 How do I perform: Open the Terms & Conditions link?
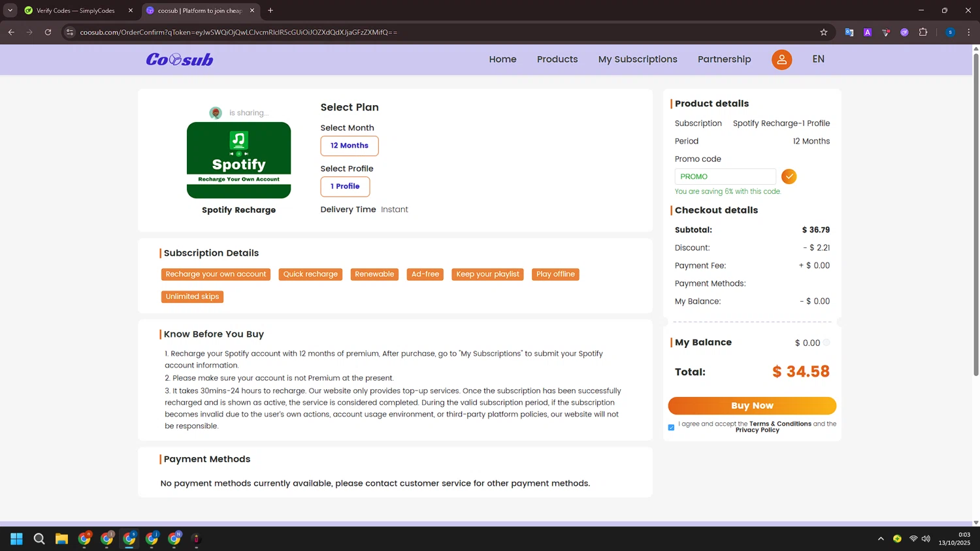(x=780, y=424)
